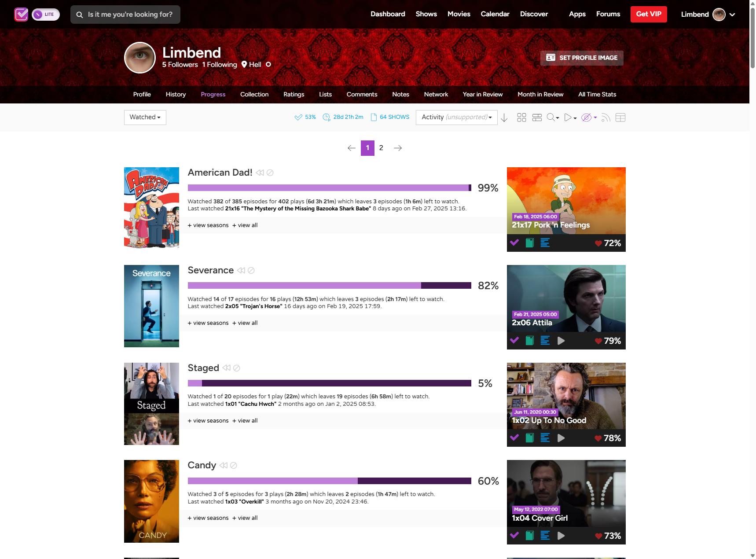Toggle drop-show icon beside Staged
This screenshot has width=756, height=559.
click(237, 368)
